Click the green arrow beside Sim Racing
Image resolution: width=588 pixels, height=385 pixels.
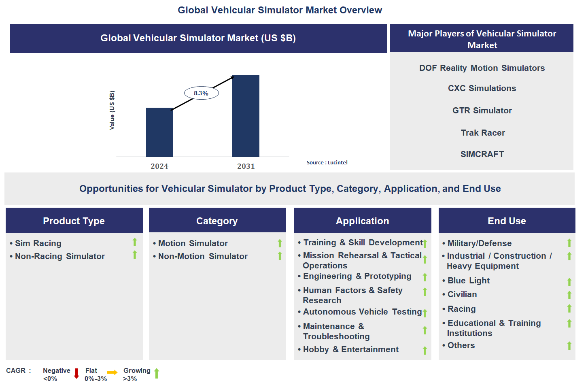(x=134, y=242)
